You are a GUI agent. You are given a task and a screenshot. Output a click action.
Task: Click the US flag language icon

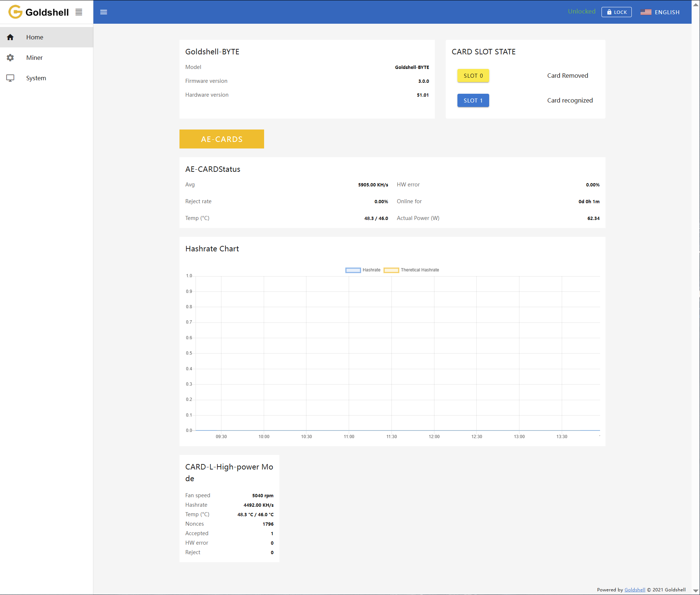click(x=646, y=12)
